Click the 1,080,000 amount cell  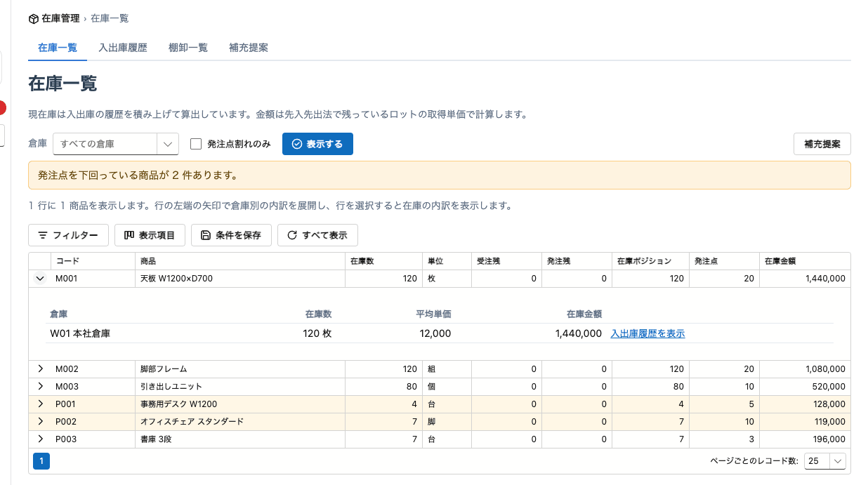tap(805, 369)
